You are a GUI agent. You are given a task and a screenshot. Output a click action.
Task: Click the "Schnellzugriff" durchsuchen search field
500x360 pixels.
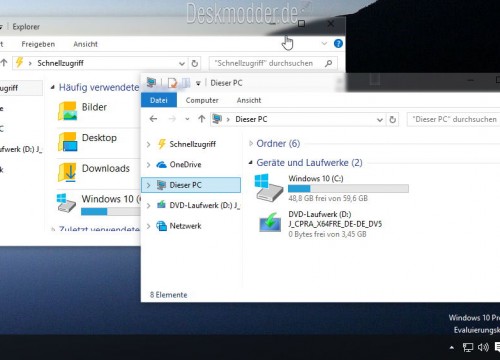click(x=273, y=63)
